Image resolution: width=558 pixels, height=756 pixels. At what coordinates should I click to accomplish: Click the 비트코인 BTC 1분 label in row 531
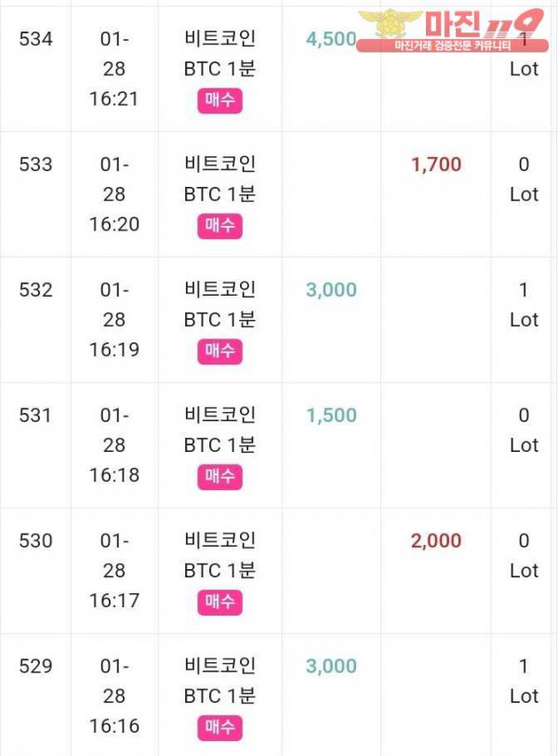tap(219, 430)
